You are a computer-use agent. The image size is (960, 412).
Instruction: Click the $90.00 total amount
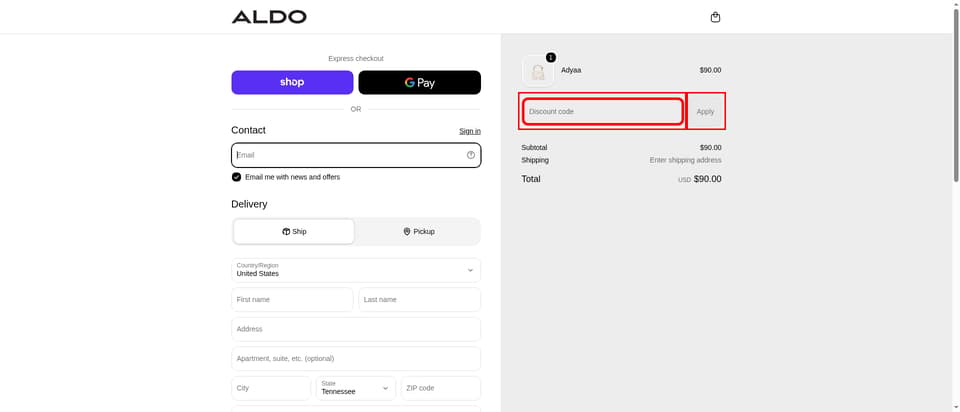click(708, 179)
